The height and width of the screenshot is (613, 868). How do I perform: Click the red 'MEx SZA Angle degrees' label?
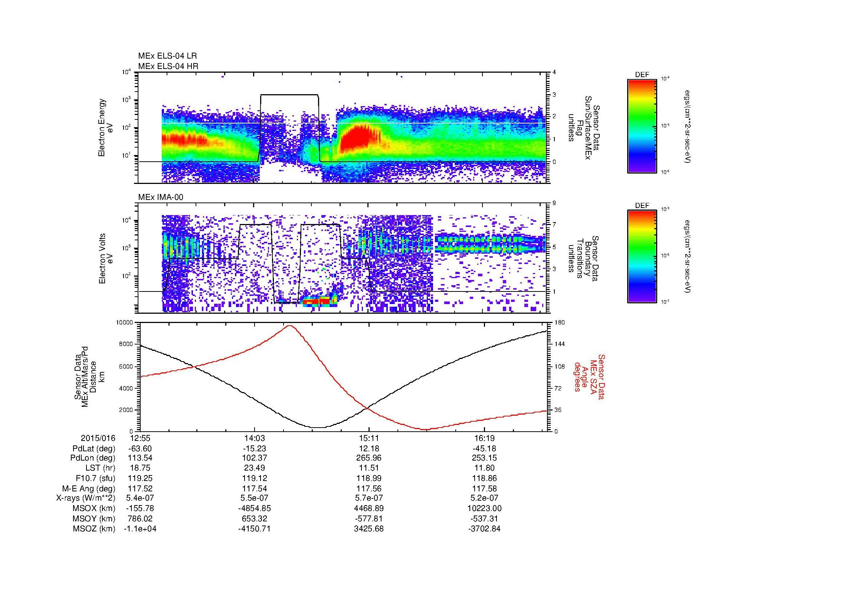(589, 376)
